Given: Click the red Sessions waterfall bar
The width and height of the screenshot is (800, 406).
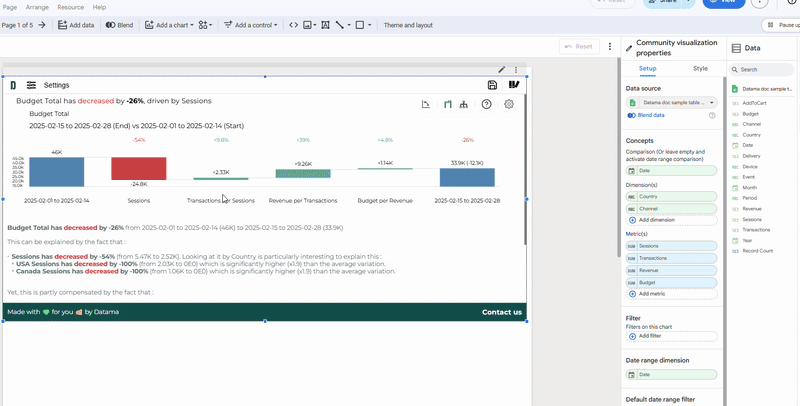Looking at the screenshot, I should (x=139, y=168).
